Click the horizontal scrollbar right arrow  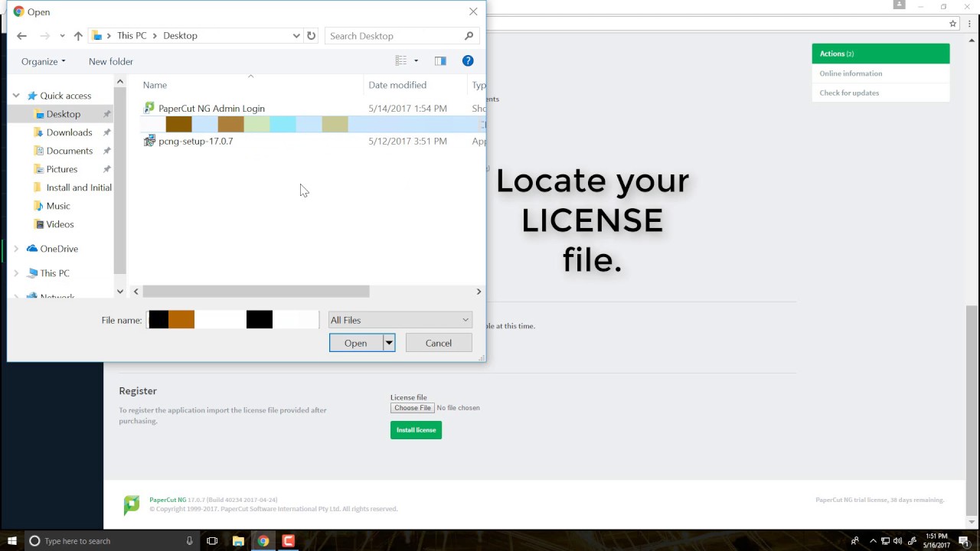[x=479, y=292]
